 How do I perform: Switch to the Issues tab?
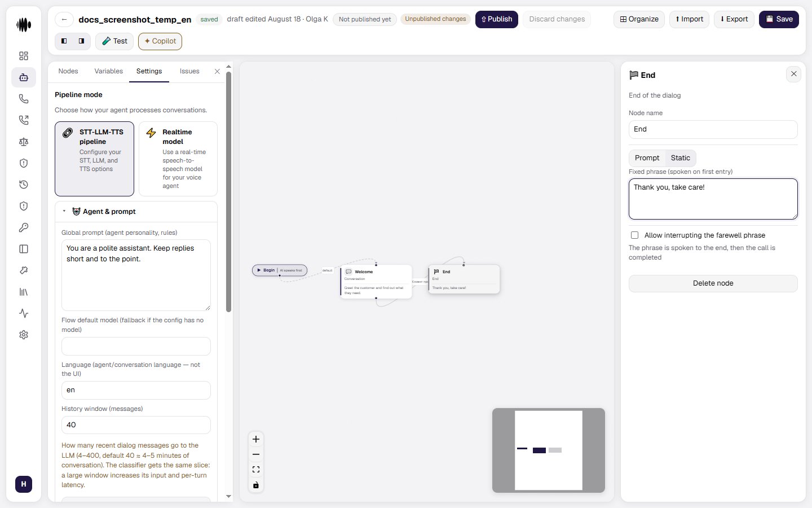tap(189, 71)
